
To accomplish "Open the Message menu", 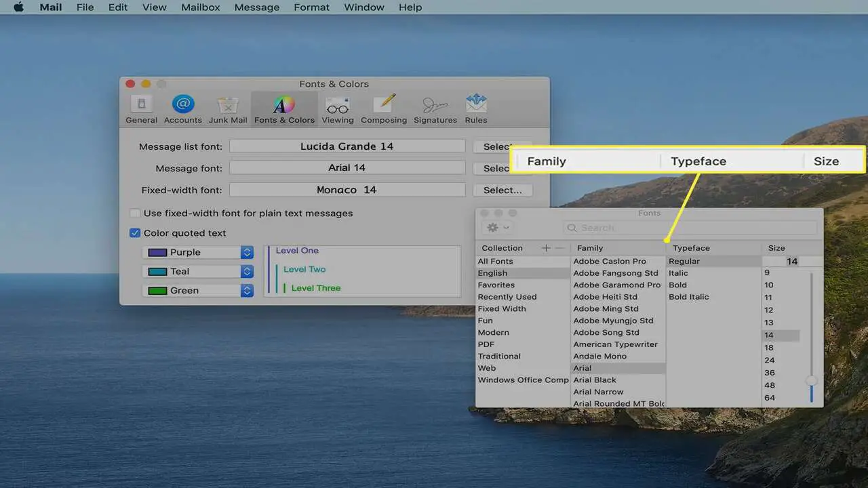I will (x=257, y=7).
